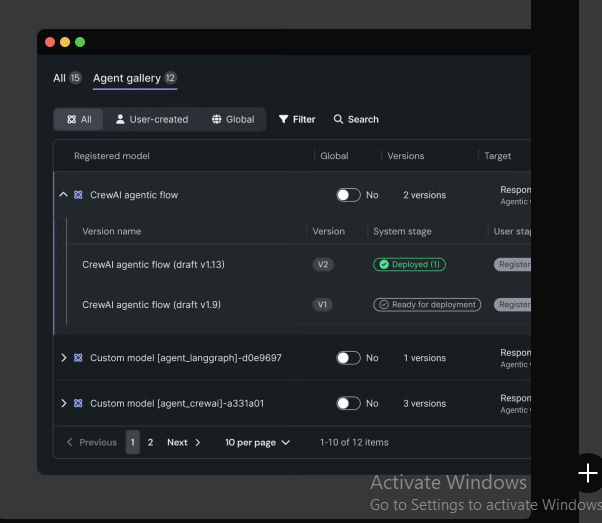
Task: Sort by Registered model column header
Action: point(112,156)
